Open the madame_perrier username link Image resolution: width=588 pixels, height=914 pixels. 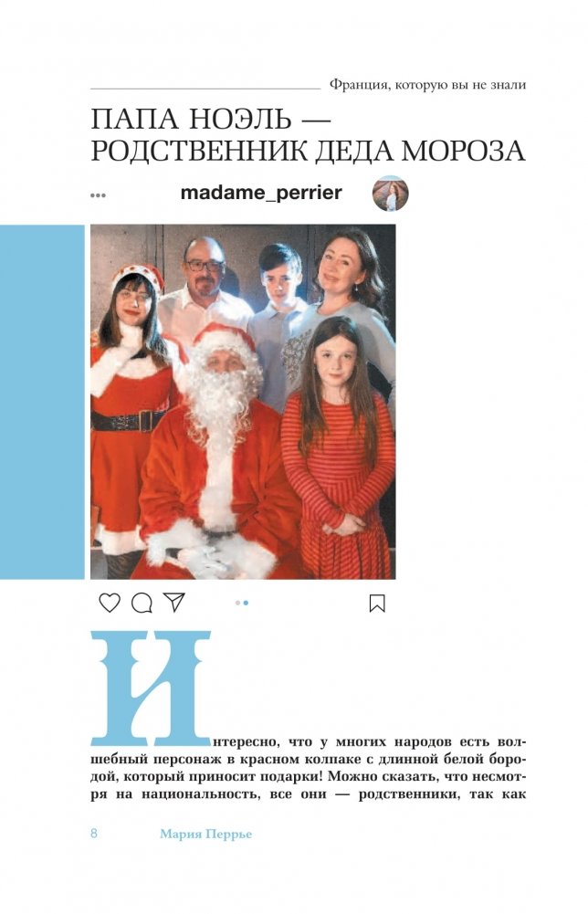pyautogui.click(x=261, y=193)
